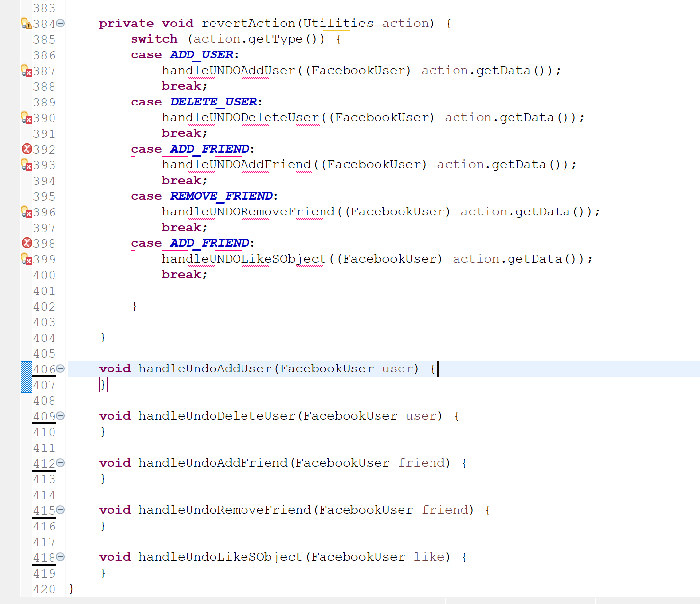Viewport: 700px width, 604px height.
Task: Click the error marker on line 398
Action: (x=27, y=243)
